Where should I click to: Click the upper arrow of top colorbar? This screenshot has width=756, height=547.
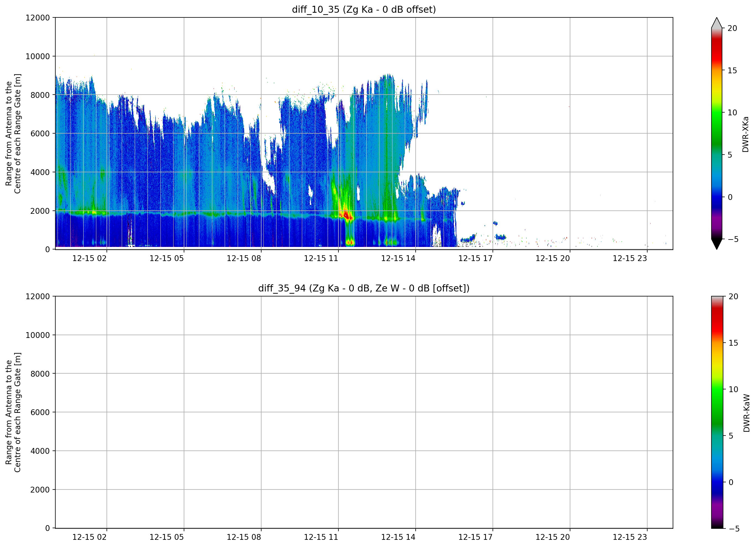717,23
